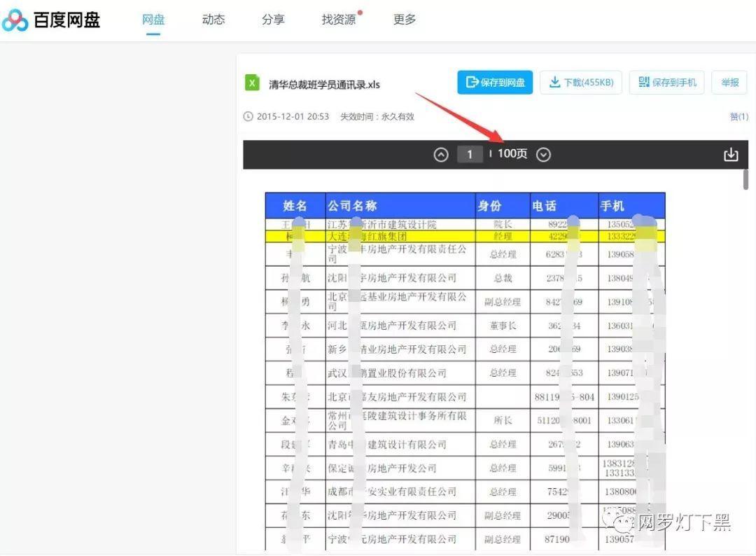Open the 找资源 section

338,20
